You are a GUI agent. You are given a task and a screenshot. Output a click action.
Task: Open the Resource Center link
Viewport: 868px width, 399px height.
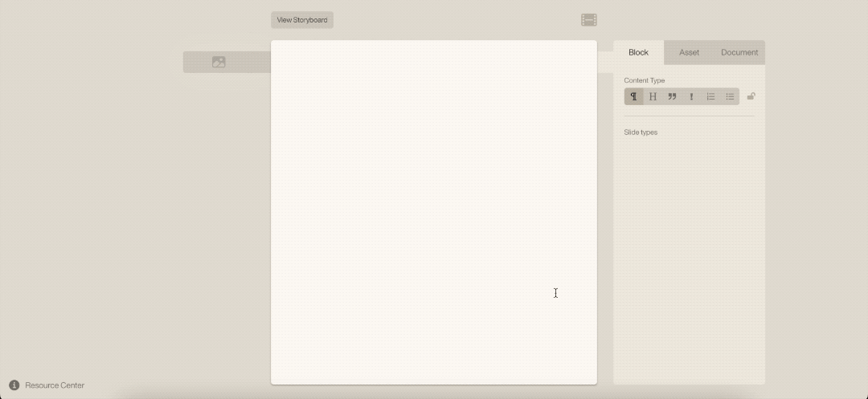pos(55,385)
